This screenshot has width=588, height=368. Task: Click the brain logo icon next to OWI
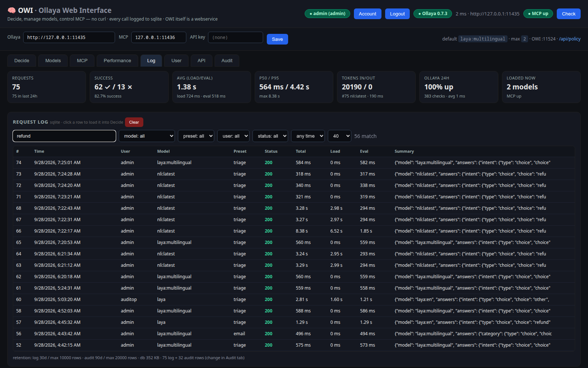(12, 10)
